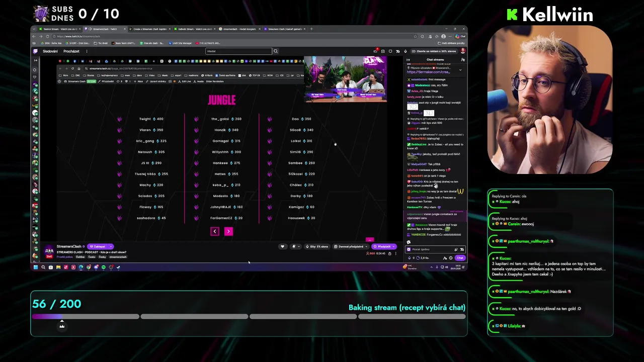Open Spotify from the taskbar
This screenshot has width=644, height=362.
(103, 267)
